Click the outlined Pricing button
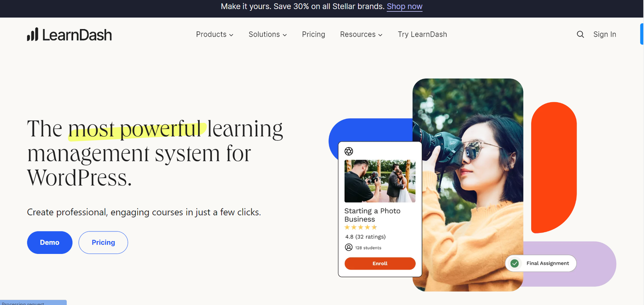644x305 pixels. (x=103, y=242)
